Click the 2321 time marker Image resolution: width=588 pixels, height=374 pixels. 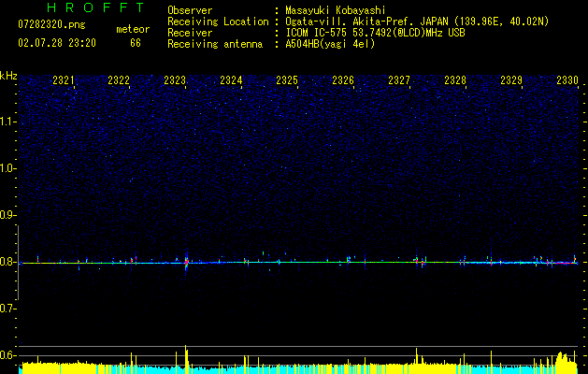(x=63, y=80)
